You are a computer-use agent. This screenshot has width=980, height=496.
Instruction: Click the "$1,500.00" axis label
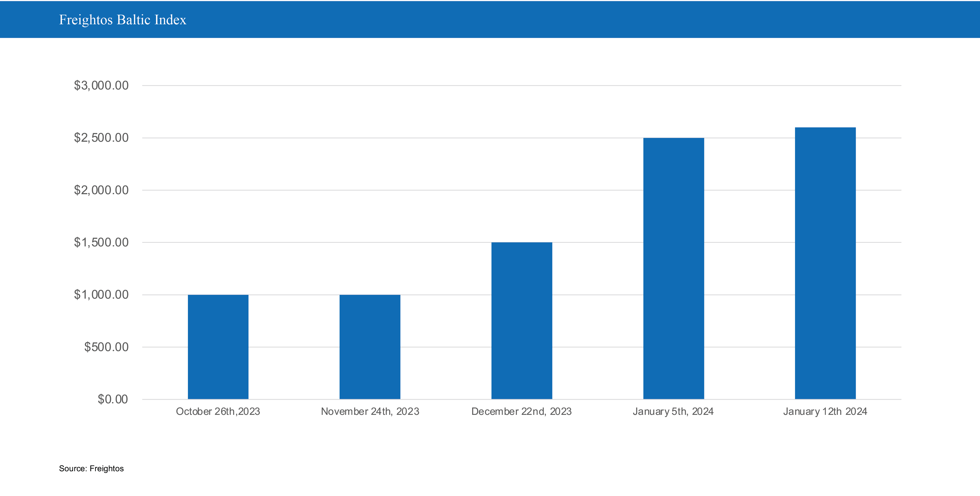[101, 242]
